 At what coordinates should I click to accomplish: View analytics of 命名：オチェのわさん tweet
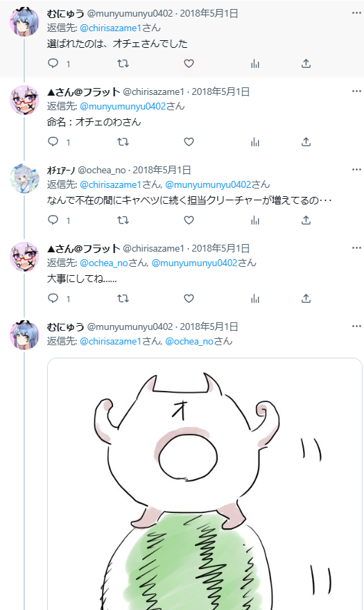(x=255, y=141)
